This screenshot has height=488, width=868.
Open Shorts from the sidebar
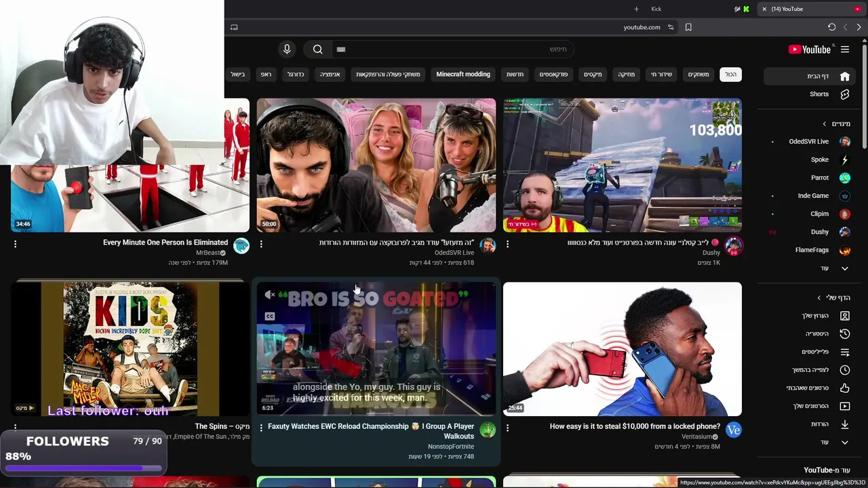tap(809, 94)
